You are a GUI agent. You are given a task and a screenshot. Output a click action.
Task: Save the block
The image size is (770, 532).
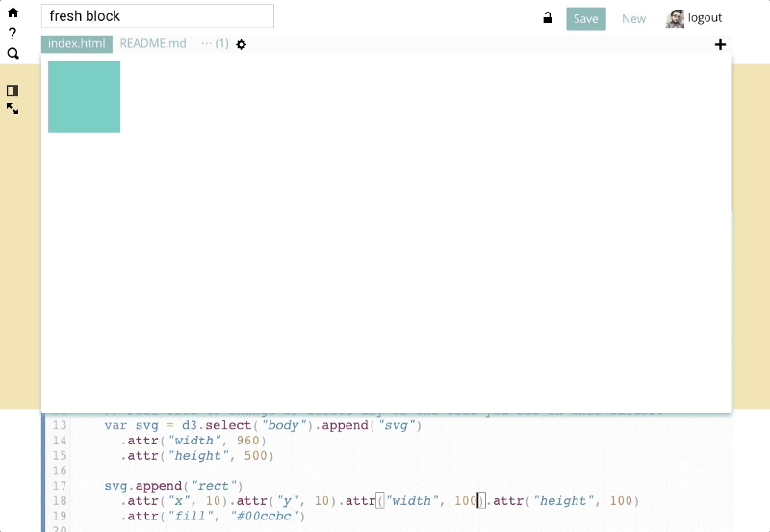pos(586,18)
